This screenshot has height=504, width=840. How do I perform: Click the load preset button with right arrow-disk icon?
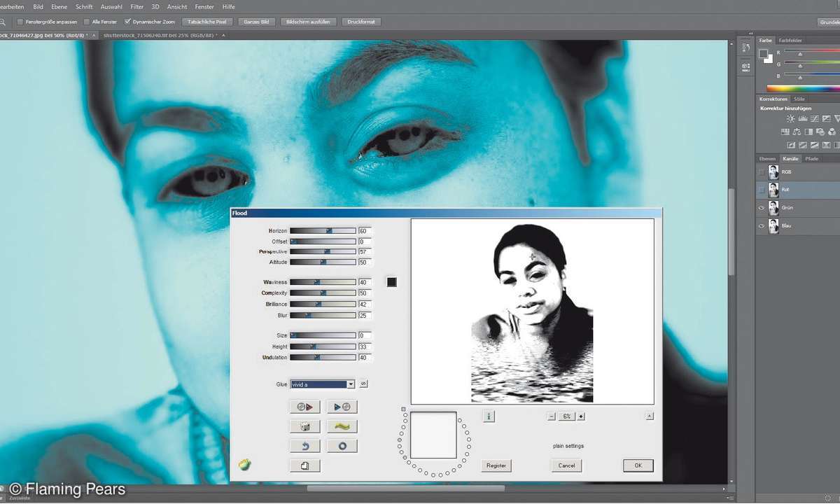[342, 407]
